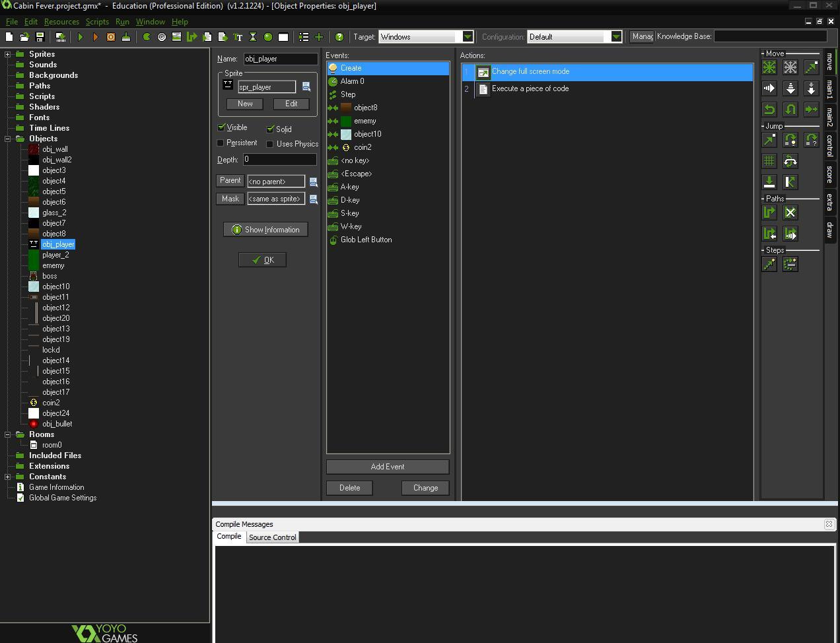Select the Jump to Start action icon
Image resolution: width=840 pixels, height=643 pixels.
(790, 140)
